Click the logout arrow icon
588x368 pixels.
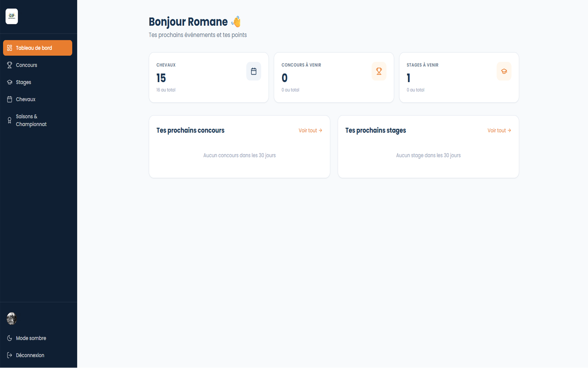pyautogui.click(x=10, y=355)
